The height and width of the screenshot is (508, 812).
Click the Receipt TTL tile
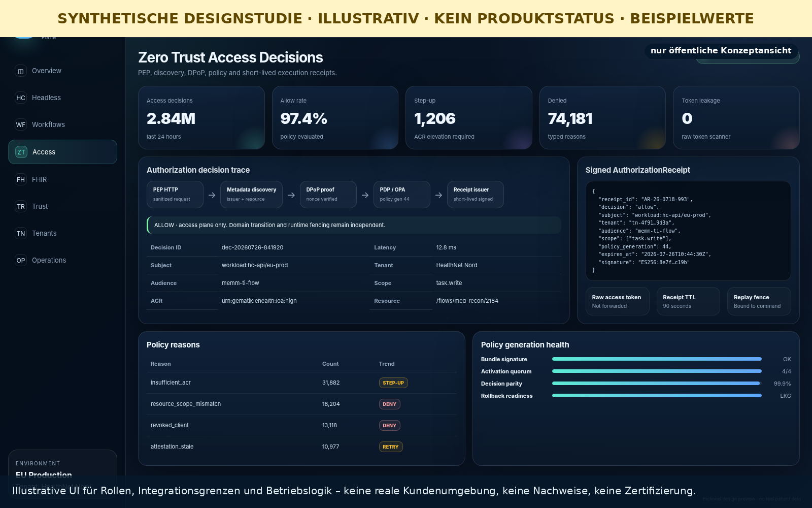click(x=688, y=301)
